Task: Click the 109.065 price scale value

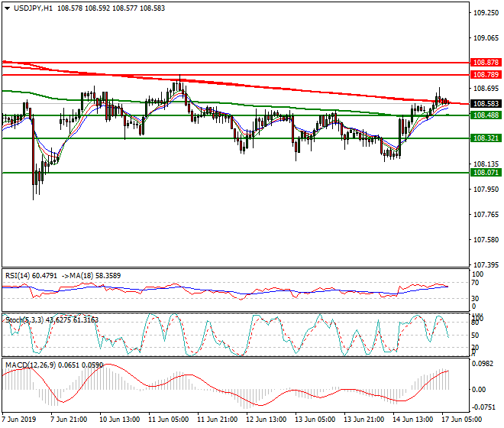Action: coord(486,38)
